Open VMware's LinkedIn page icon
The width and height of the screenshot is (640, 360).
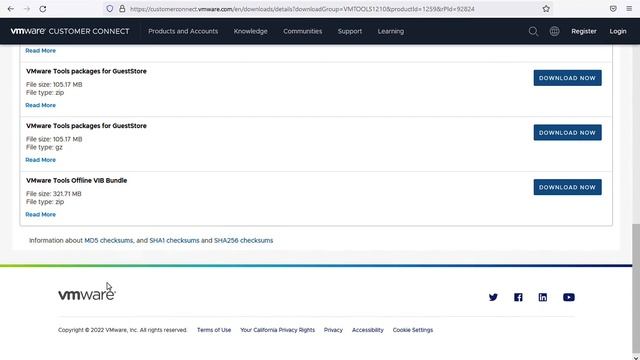tap(542, 297)
